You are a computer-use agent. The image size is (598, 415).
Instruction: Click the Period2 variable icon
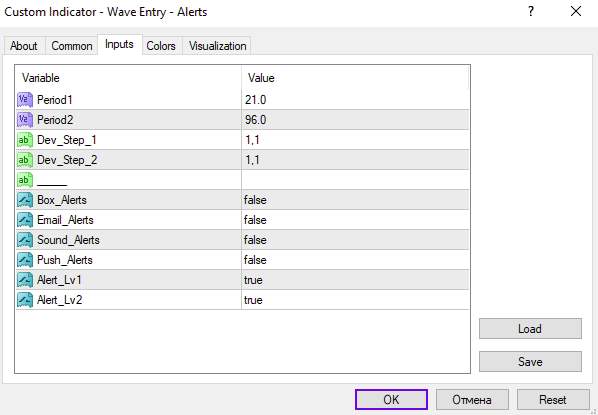click(x=25, y=120)
